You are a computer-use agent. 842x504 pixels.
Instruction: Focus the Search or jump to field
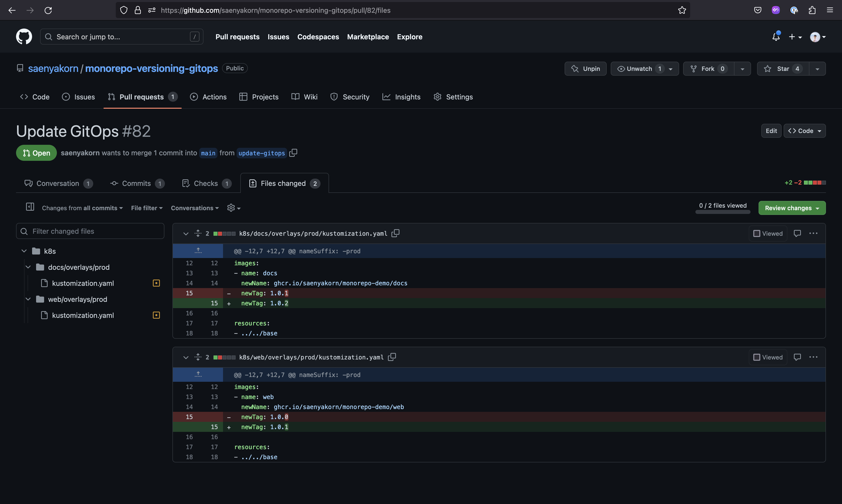(122, 37)
